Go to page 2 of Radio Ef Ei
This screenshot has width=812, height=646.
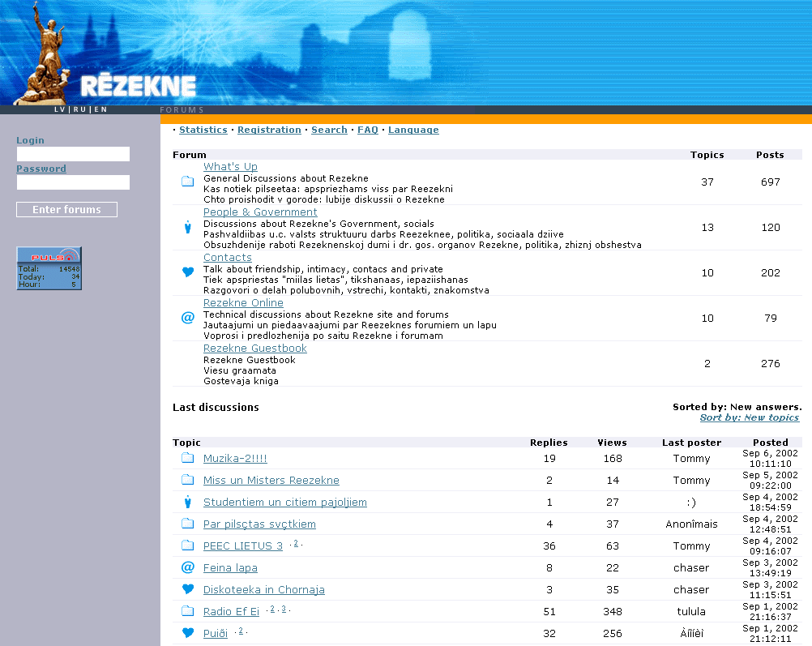tap(272, 610)
